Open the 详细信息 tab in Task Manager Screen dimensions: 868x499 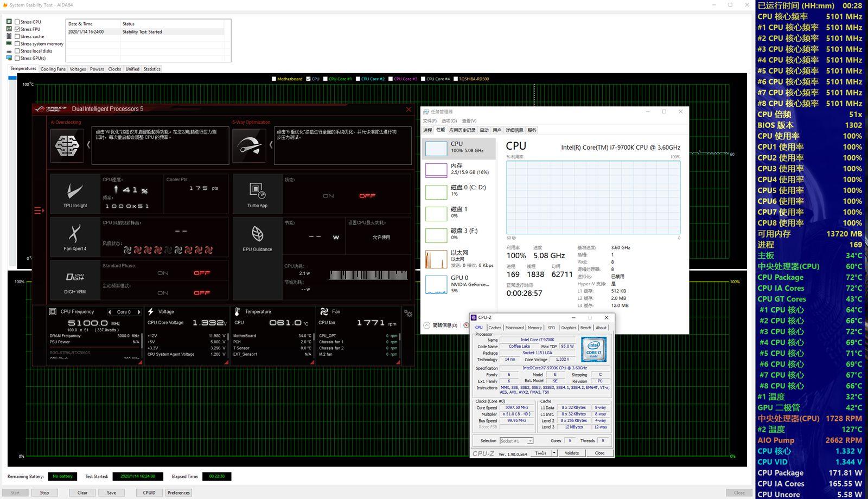514,130
